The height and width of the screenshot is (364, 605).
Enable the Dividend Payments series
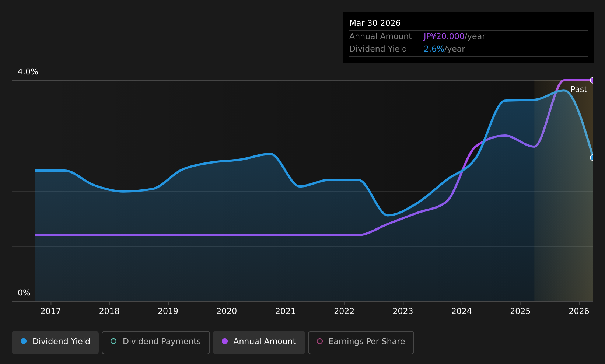pos(156,342)
